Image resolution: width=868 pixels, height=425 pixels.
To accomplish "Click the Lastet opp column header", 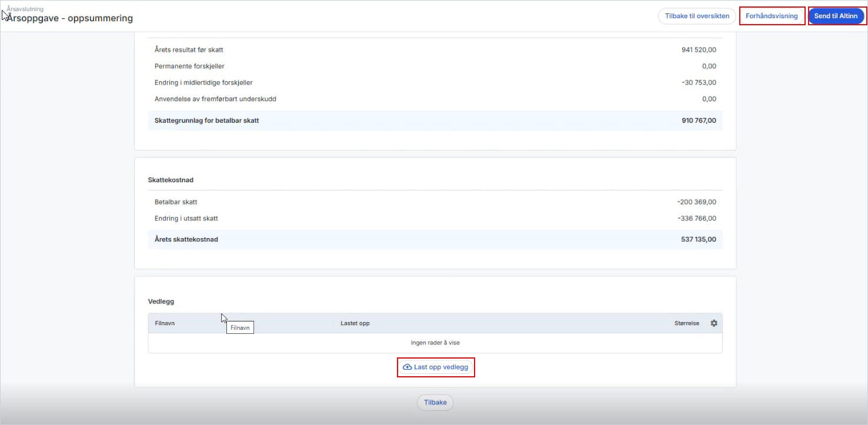I will coord(355,323).
